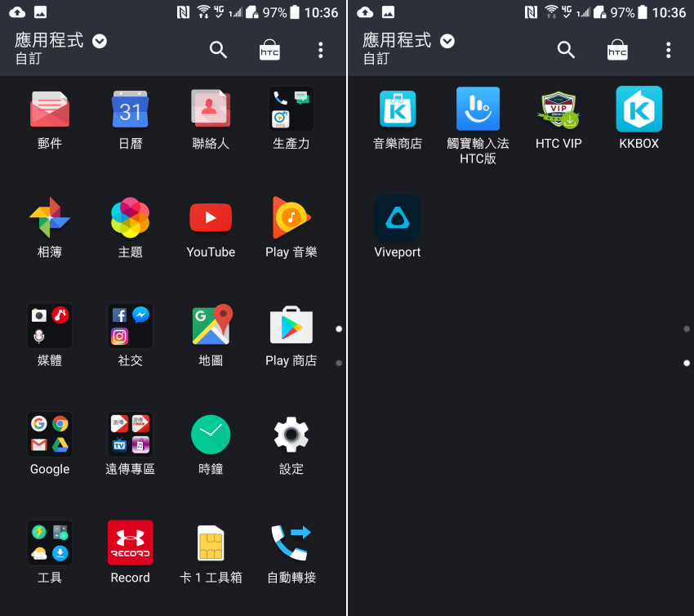Open the 相簿 photos app
This screenshot has height=616, width=694.
(x=50, y=217)
